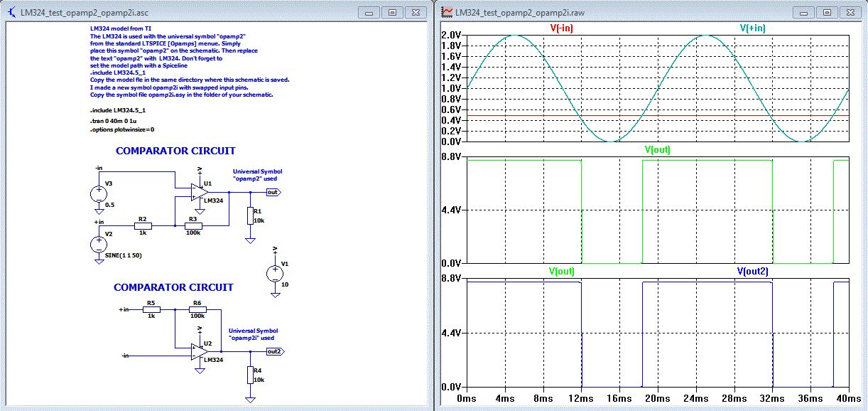Select the R3 100k feedback resistor
This screenshot has width=868, height=411.
[x=192, y=226]
